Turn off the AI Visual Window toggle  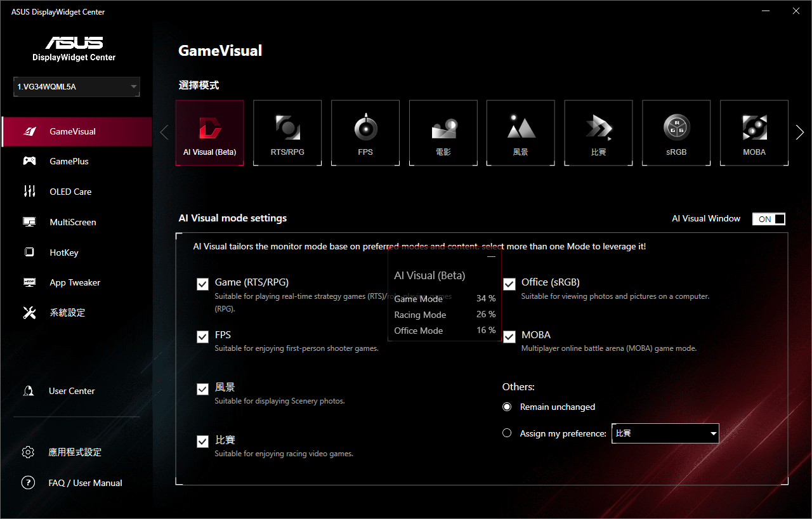[x=769, y=219]
